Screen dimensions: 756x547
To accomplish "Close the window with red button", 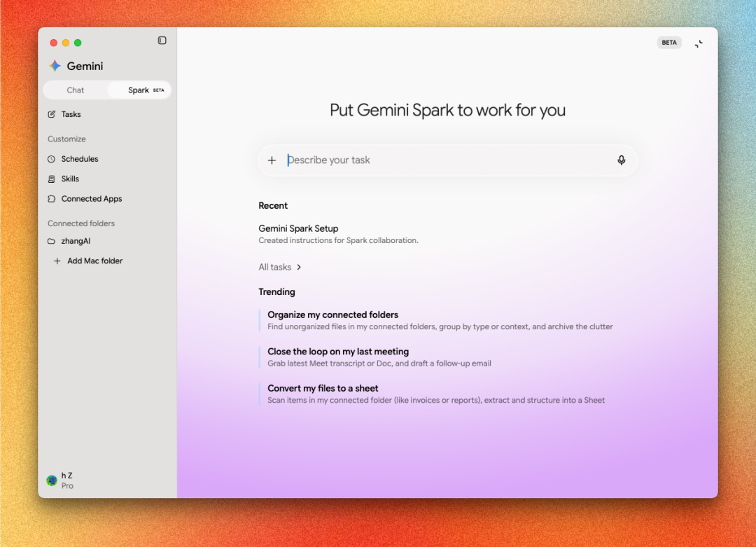I will coord(53,43).
